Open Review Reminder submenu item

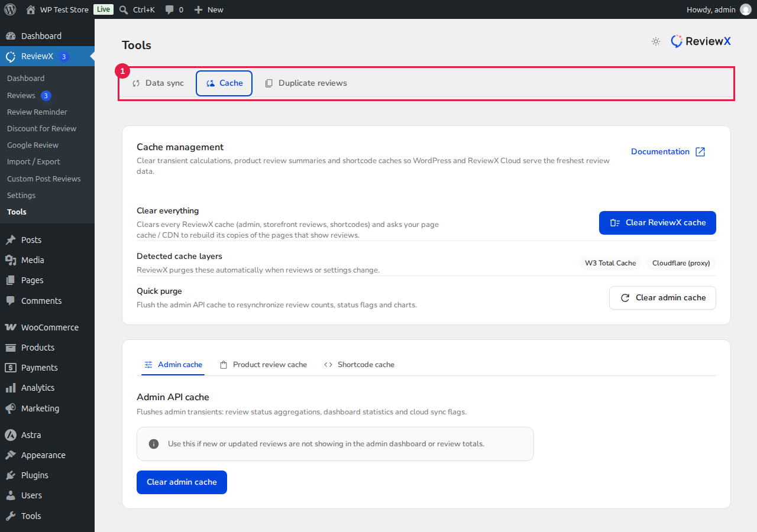click(37, 112)
